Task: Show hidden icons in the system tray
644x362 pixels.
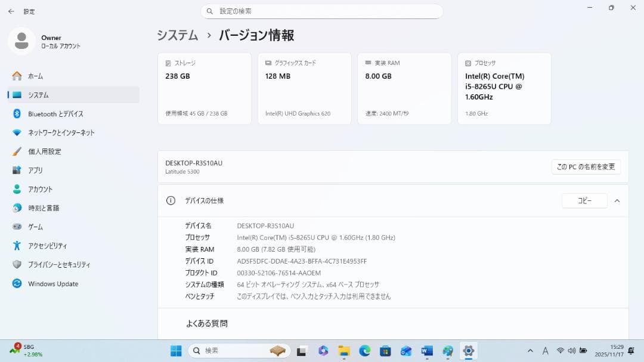Action: coord(530,351)
